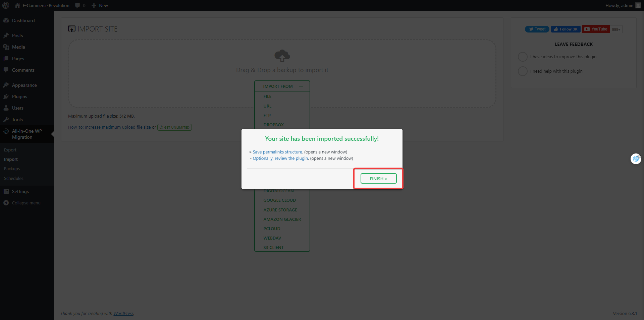
Task: Click the cloud upload icon
Action: point(282,56)
